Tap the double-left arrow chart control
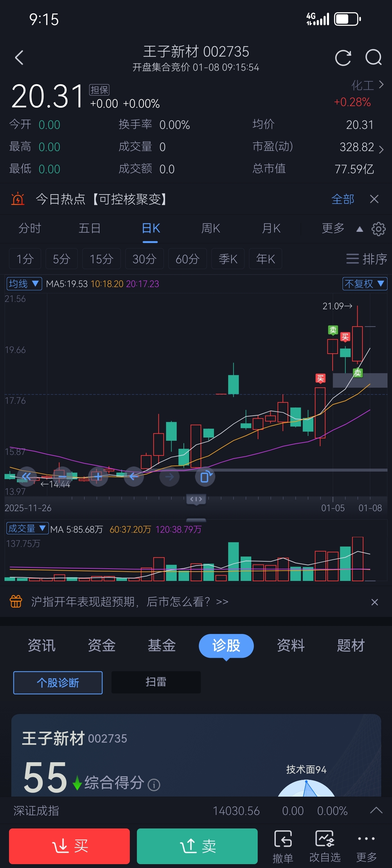This screenshot has height=868, width=392. pos(27,476)
